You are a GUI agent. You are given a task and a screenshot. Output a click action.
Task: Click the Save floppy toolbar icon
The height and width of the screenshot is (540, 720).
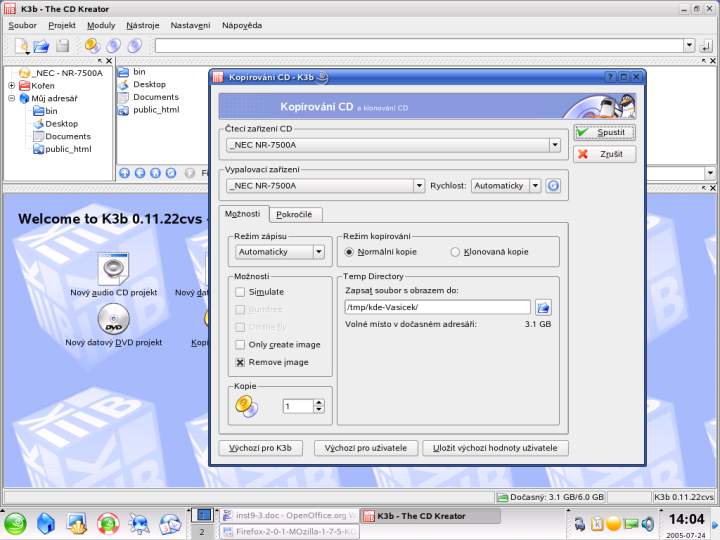[x=62, y=45]
